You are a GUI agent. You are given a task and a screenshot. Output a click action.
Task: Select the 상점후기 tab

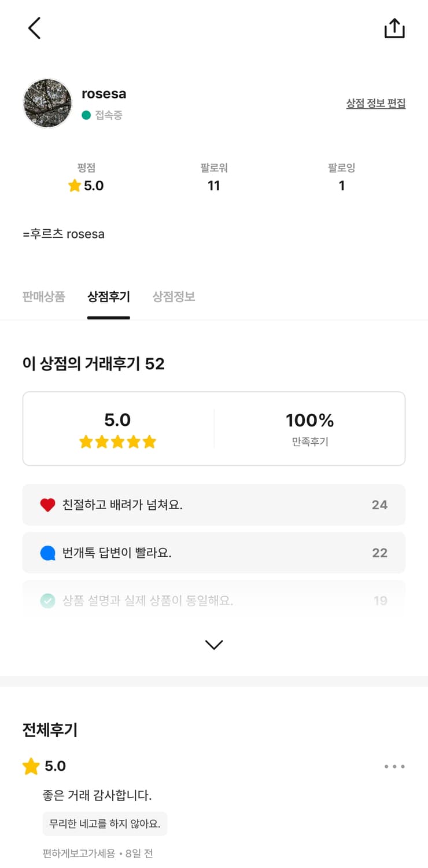coord(109,297)
